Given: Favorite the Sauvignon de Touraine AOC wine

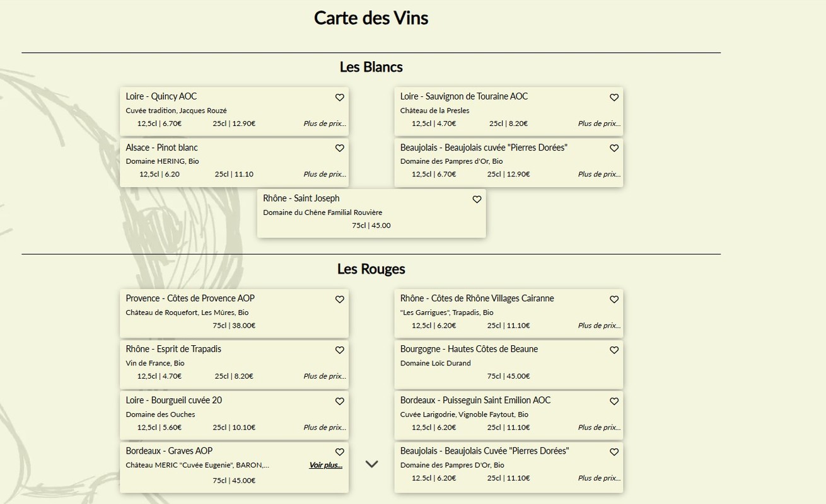Looking at the screenshot, I should click(x=614, y=98).
